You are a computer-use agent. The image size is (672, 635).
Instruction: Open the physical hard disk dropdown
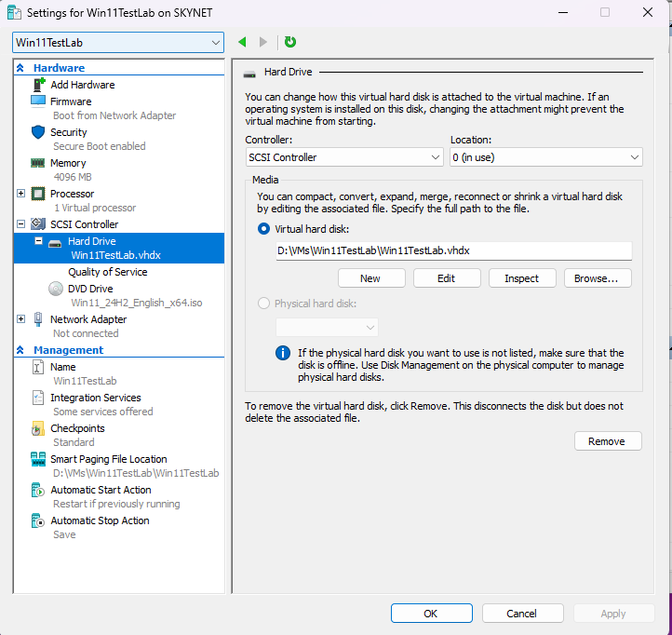(x=327, y=328)
